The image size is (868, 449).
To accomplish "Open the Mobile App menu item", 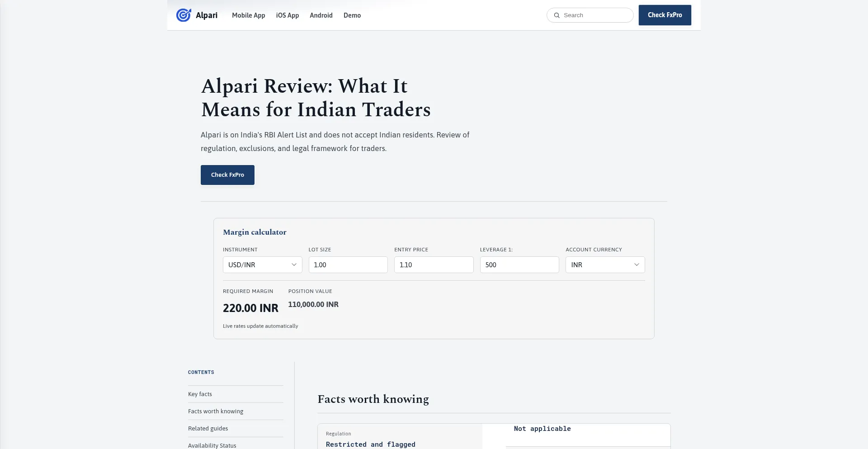I will [249, 15].
